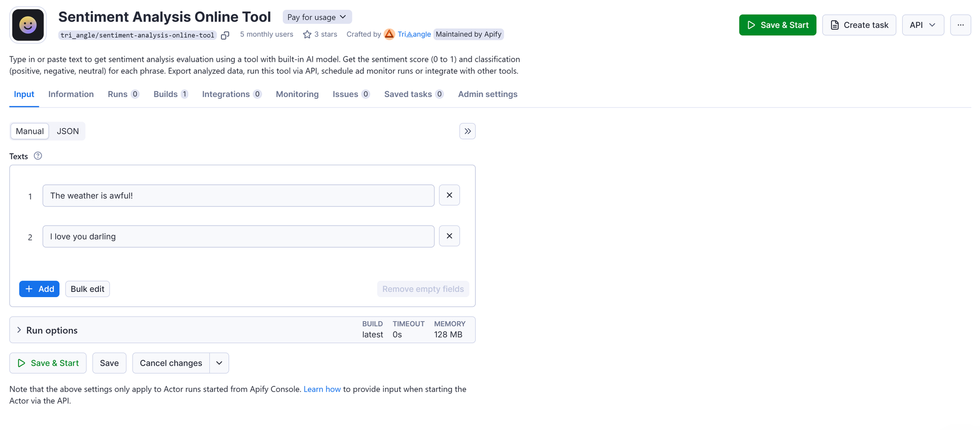Switch to Manual input mode
The height and width of the screenshot is (430, 980).
(x=29, y=131)
